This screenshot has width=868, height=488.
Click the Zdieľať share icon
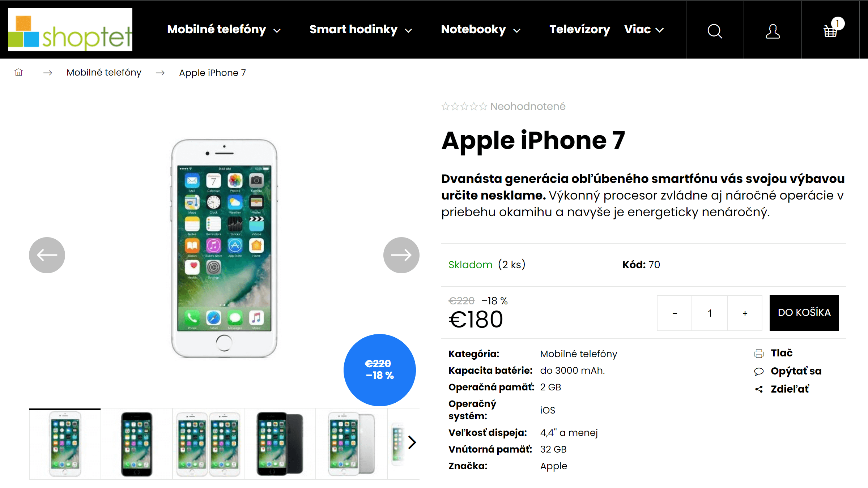(x=759, y=389)
